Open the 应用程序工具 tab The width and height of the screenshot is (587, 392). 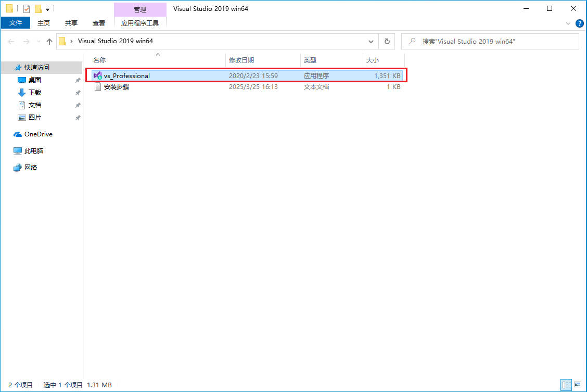[x=140, y=23]
